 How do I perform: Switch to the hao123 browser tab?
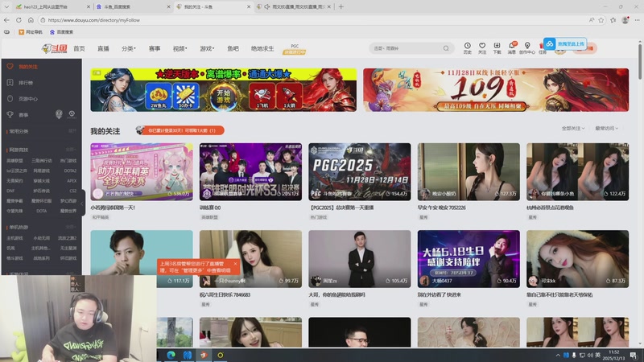coord(52,6)
